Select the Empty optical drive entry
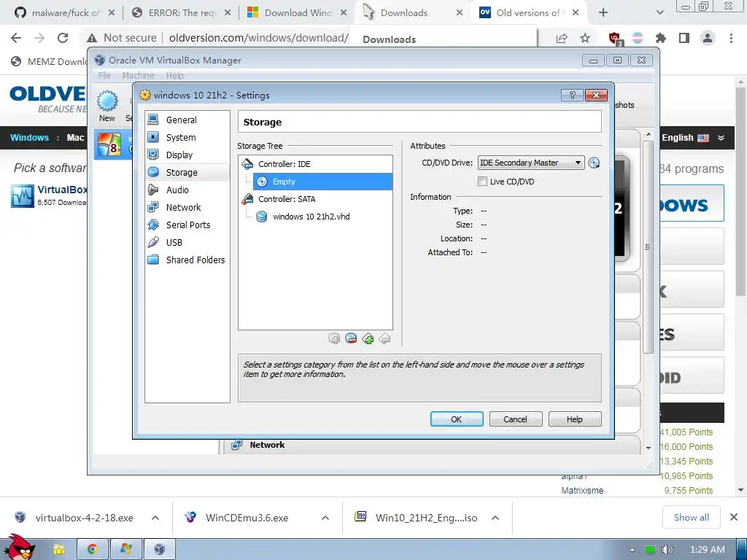747x560 pixels. pyautogui.click(x=322, y=182)
